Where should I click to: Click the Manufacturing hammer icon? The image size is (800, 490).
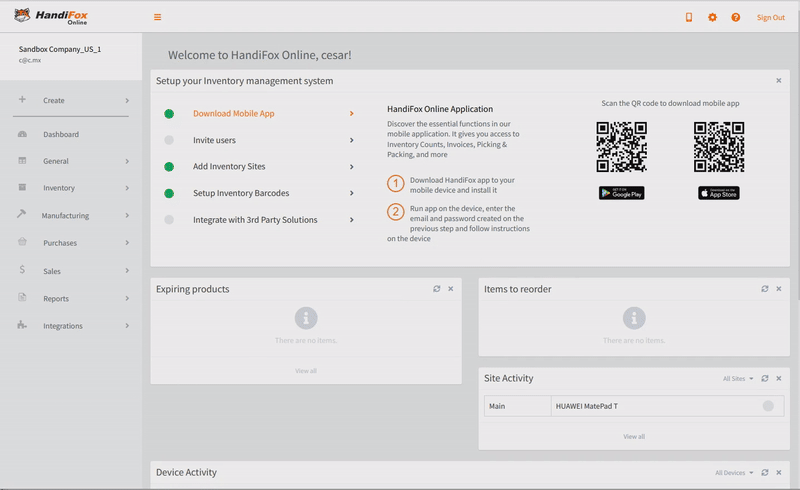tap(21, 214)
